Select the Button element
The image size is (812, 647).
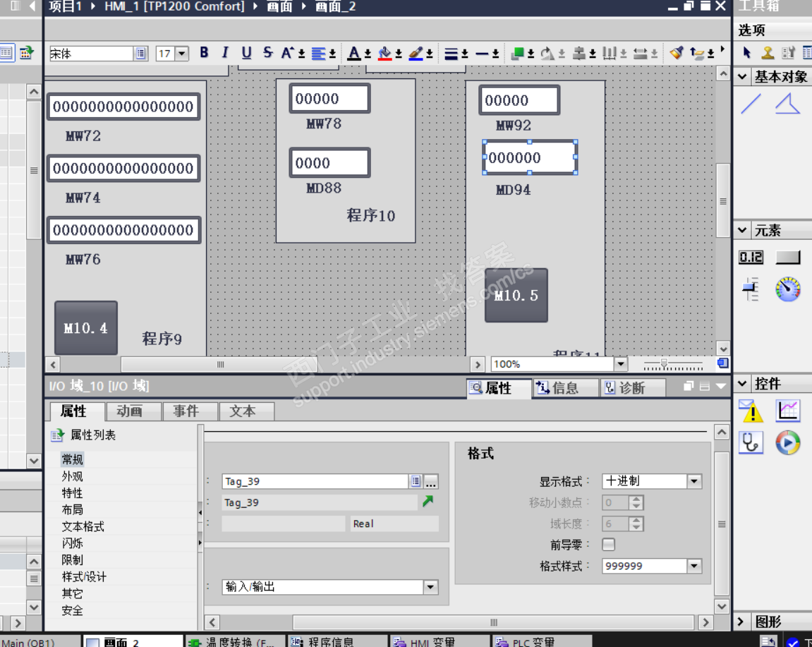pos(787,257)
